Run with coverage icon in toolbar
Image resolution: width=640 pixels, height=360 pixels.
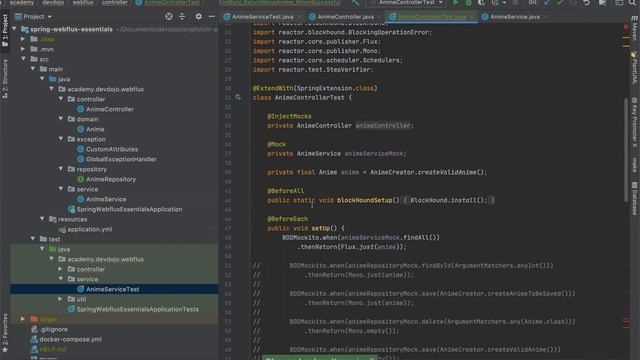click(x=481, y=3)
